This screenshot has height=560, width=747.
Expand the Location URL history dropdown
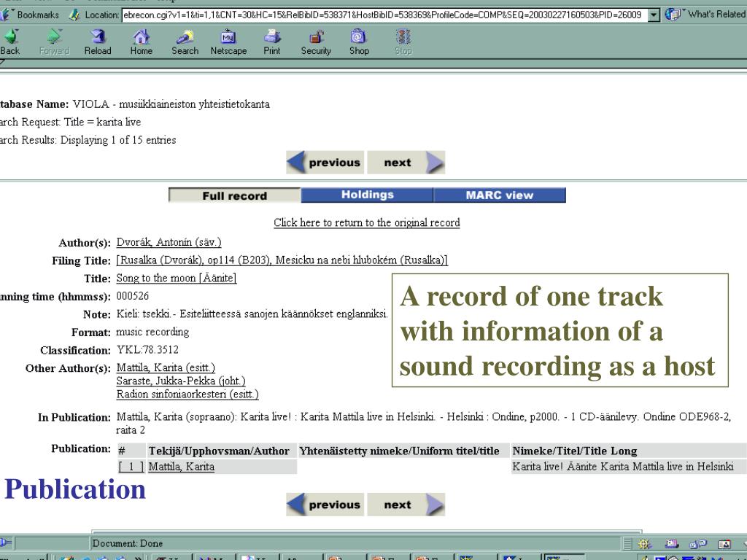click(654, 15)
